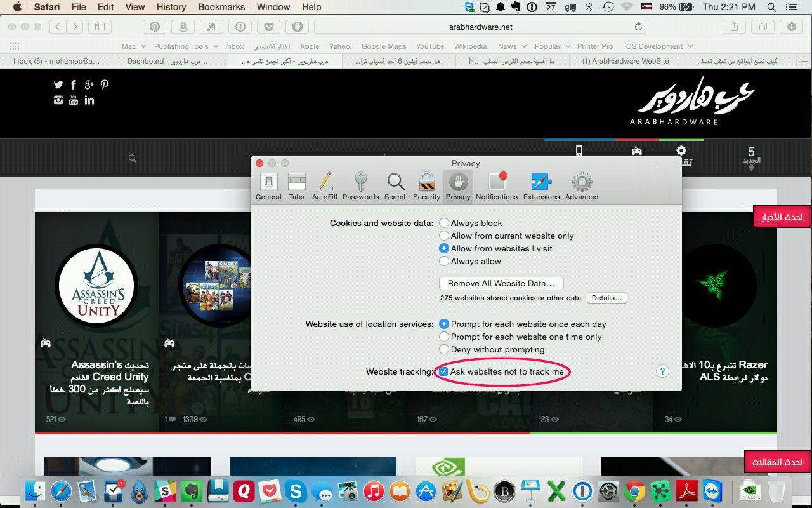
Task: Open the Pinterest social icon on page
Action: pyautogui.click(x=105, y=84)
